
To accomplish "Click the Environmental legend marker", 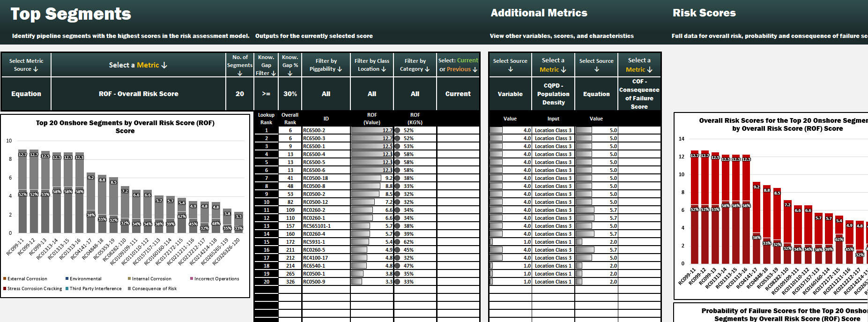I will 67,279.
